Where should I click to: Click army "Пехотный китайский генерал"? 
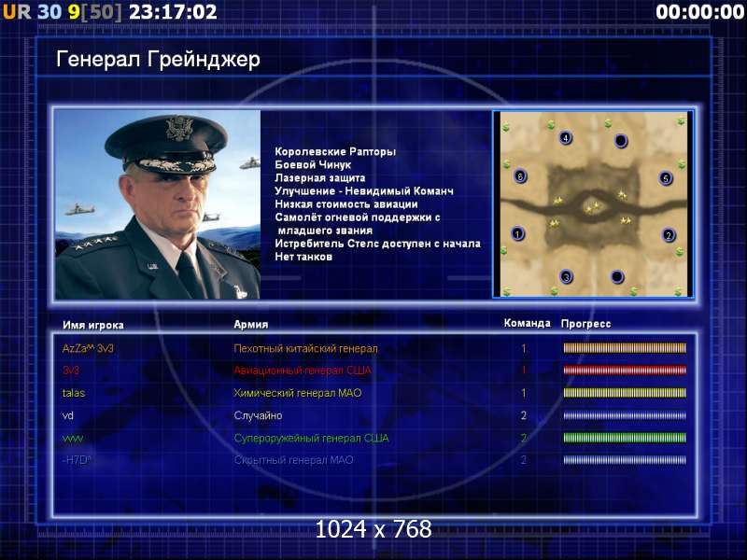[305, 348]
